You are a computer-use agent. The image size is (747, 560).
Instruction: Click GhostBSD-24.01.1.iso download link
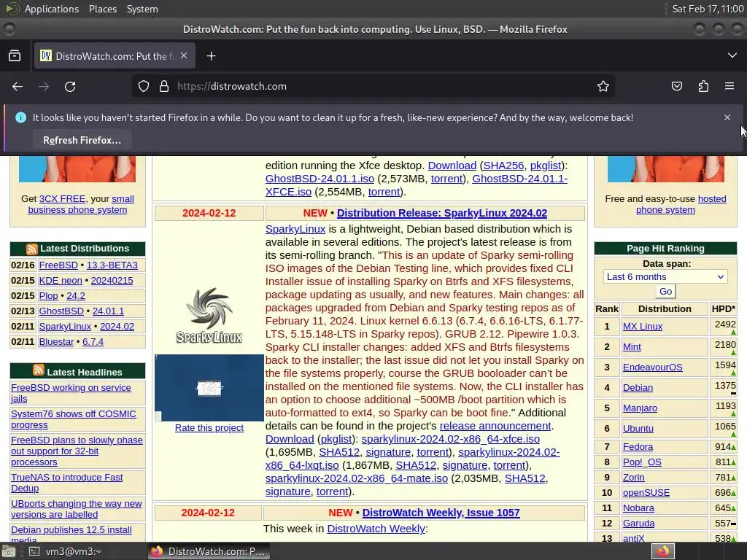coord(320,179)
